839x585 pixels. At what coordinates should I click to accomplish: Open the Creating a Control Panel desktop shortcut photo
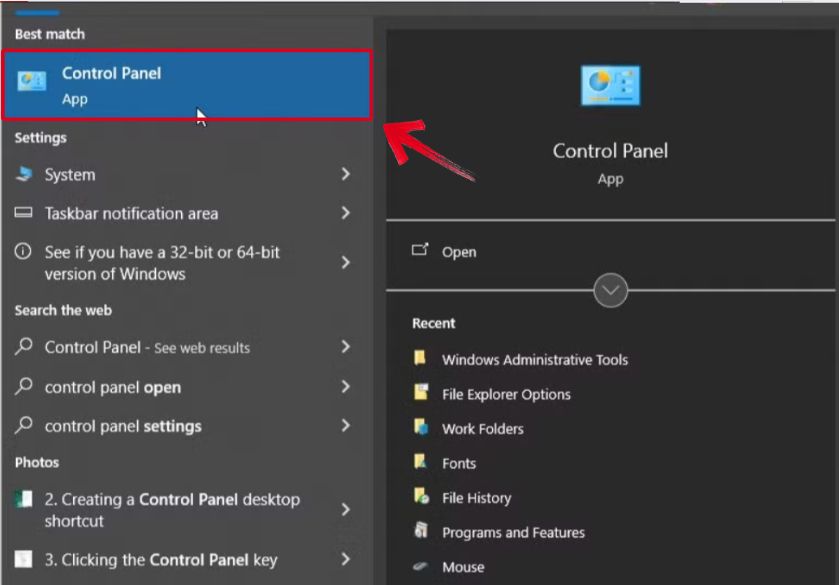pos(171,510)
